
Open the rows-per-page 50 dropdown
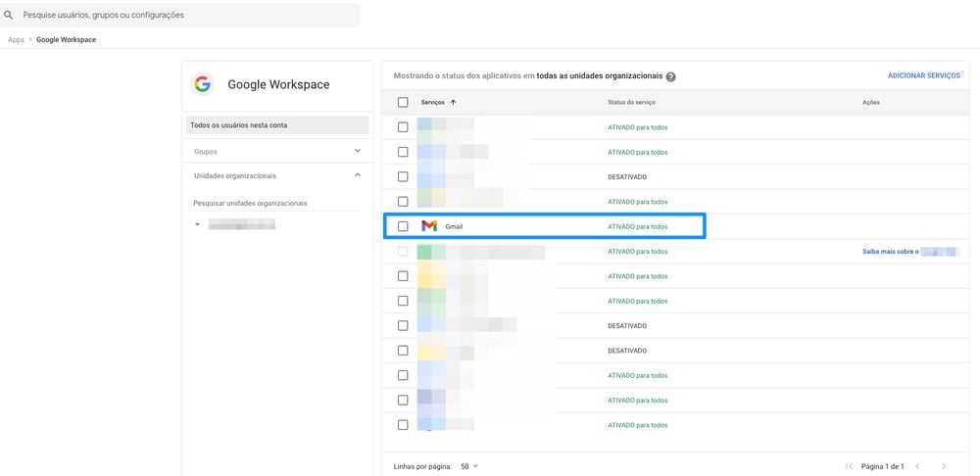[x=469, y=466]
